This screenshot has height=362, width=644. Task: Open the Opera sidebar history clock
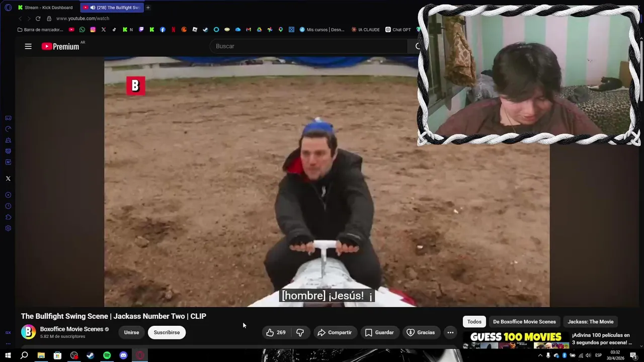8,206
